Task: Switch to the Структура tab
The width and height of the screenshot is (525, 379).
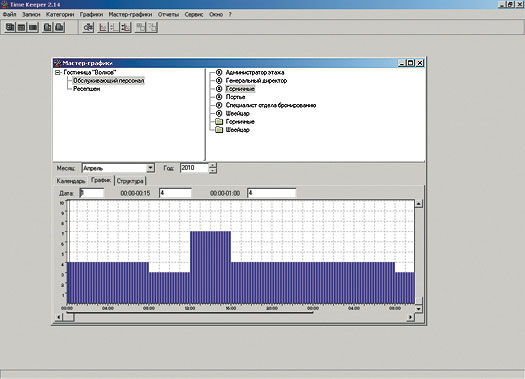Action: click(x=130, y=181)
